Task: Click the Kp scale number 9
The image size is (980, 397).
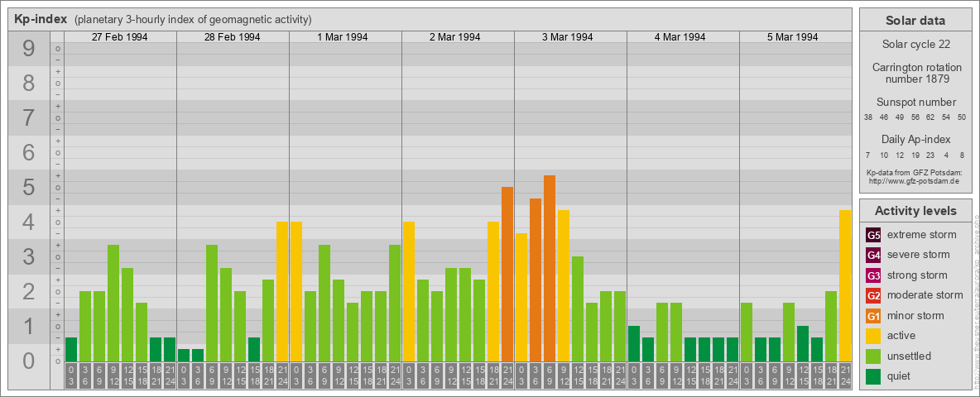Action: (28, 49)
